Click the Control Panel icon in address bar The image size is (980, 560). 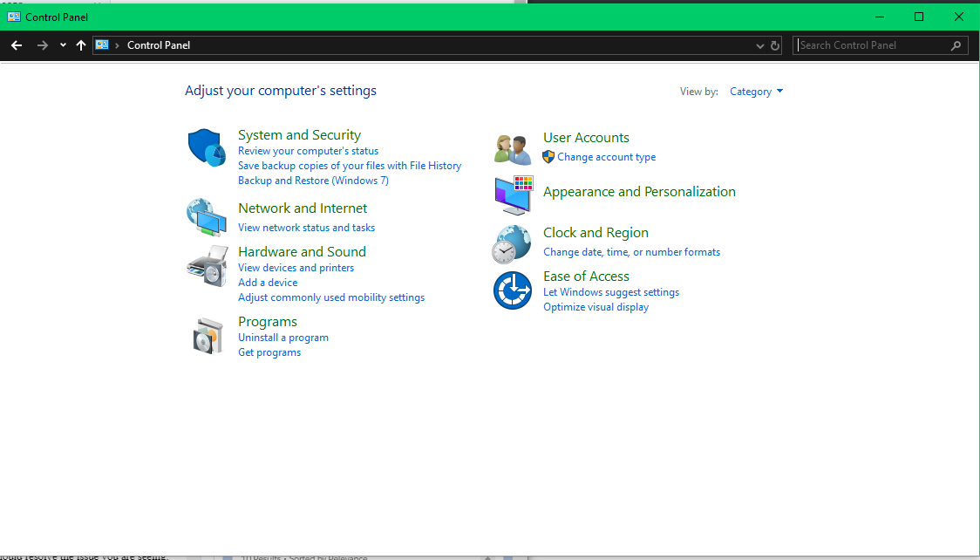click(102, 45)
